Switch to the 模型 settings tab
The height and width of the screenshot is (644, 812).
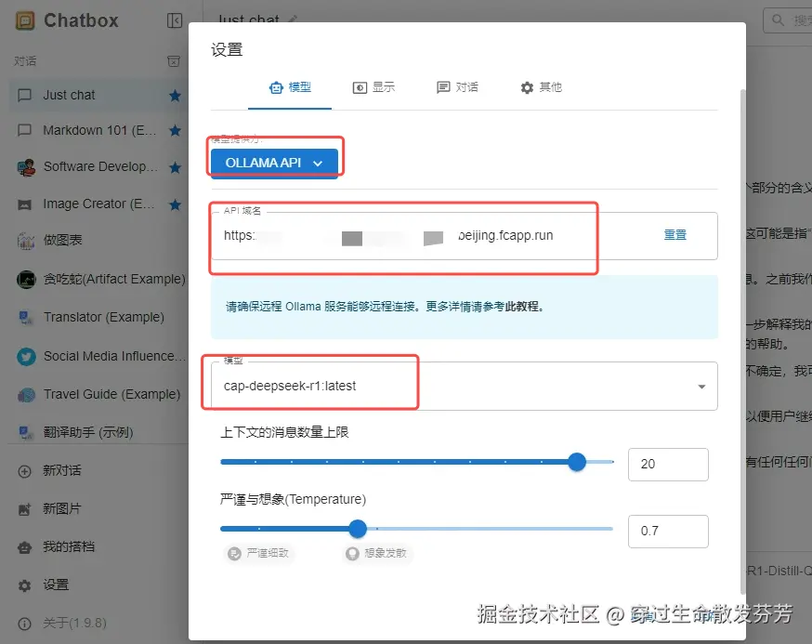click(x=290, y=87)
